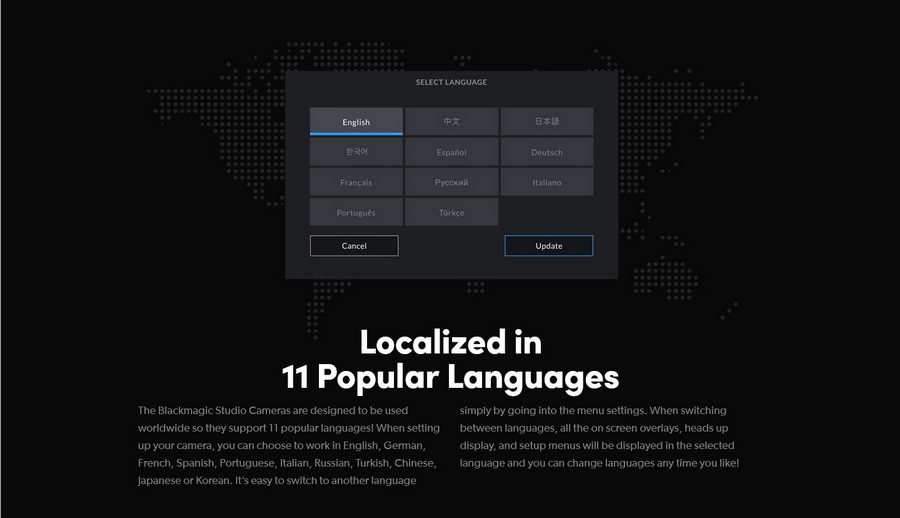Pick Italiano from the language list

(547, 182)
